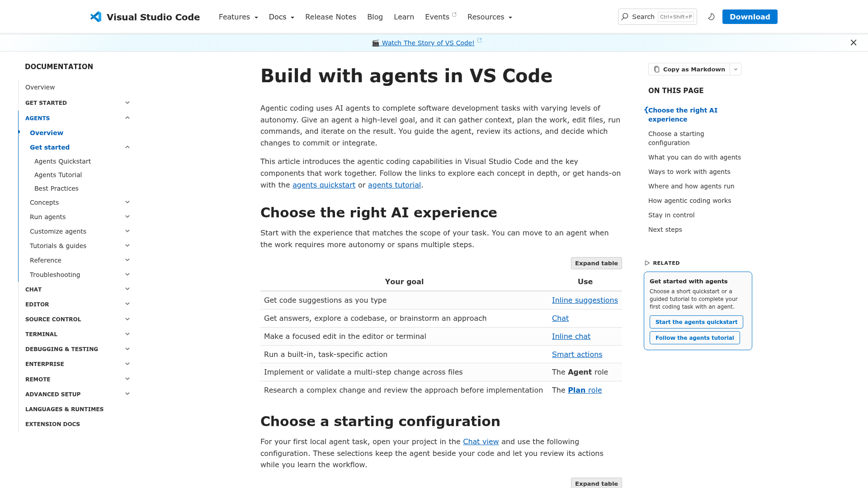Collapse the AGENTS section chevron
Screen dimensions: 868x488
127,118
